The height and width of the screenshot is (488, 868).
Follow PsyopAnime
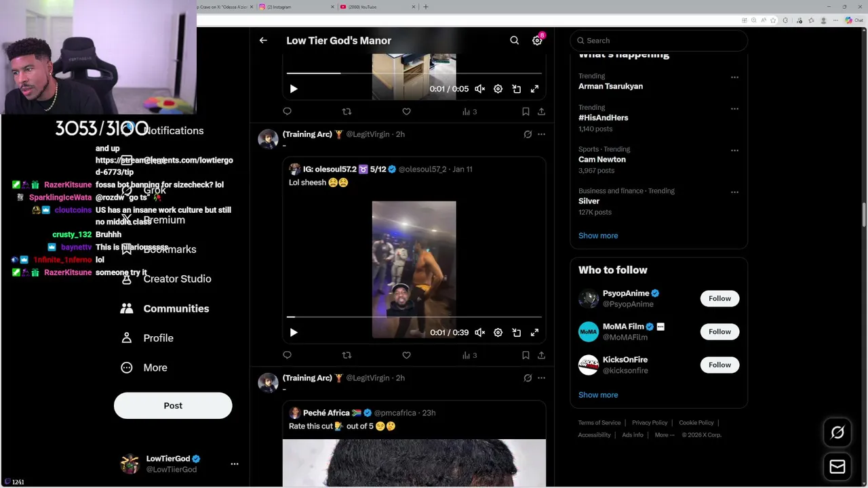(719, 299)
